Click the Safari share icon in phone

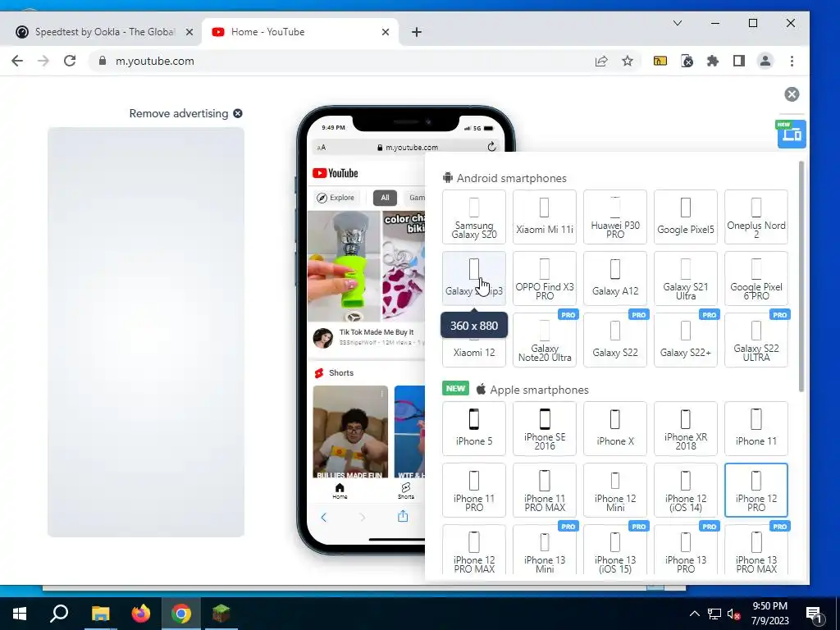point(403,516)
